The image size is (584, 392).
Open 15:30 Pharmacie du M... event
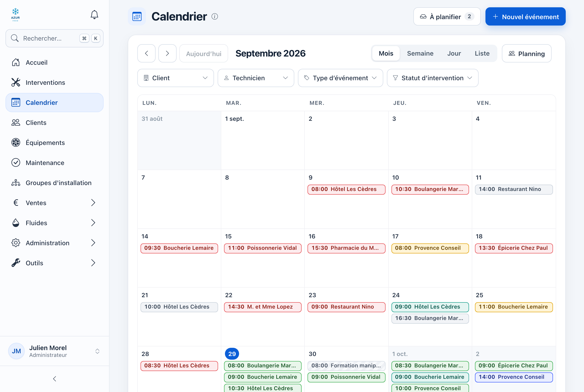click(x=346, y=248)
